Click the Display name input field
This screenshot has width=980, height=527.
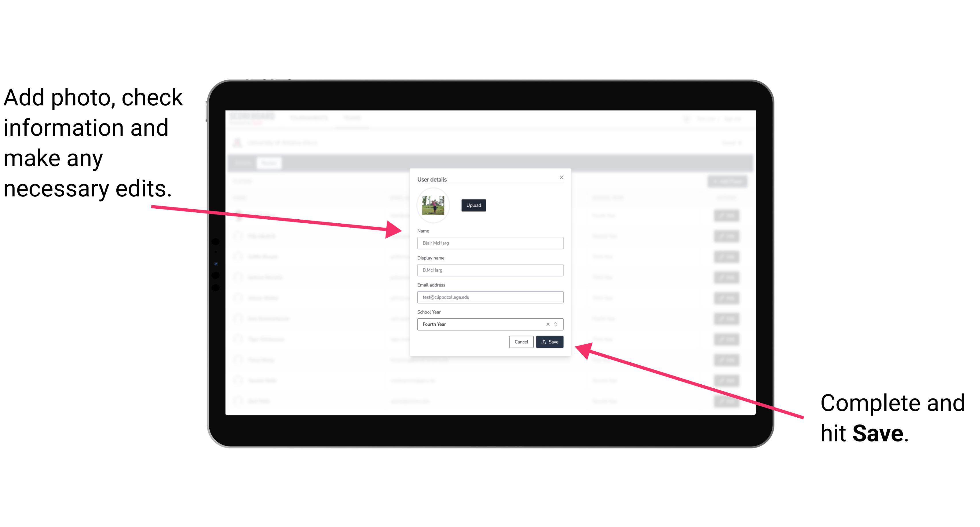click(490, 270)
